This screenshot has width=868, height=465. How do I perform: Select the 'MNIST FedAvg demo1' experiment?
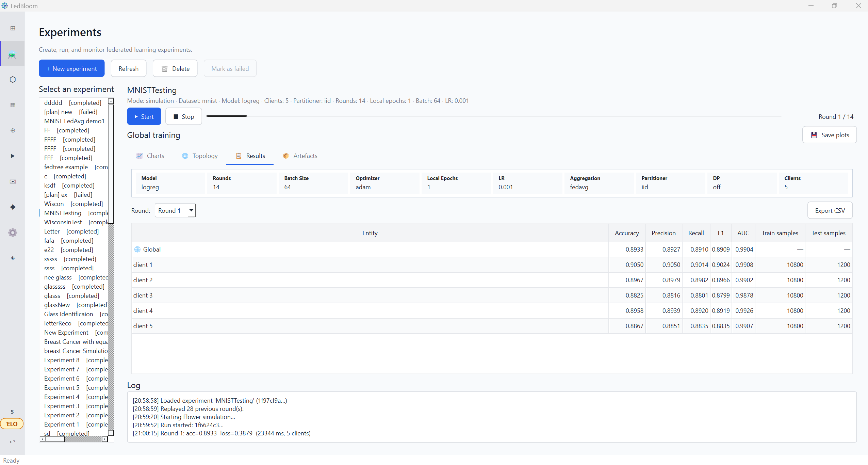(74, 121)
